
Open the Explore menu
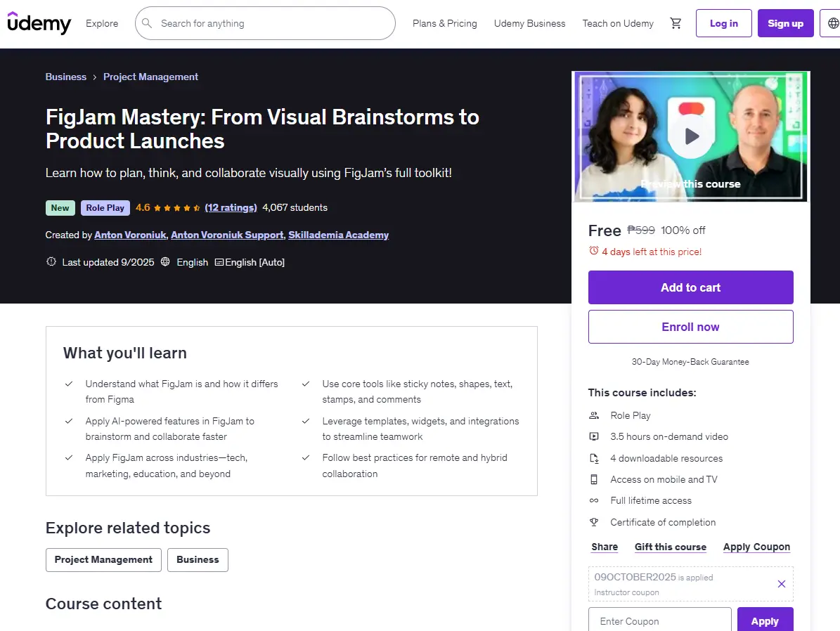(x=102, y=23)
